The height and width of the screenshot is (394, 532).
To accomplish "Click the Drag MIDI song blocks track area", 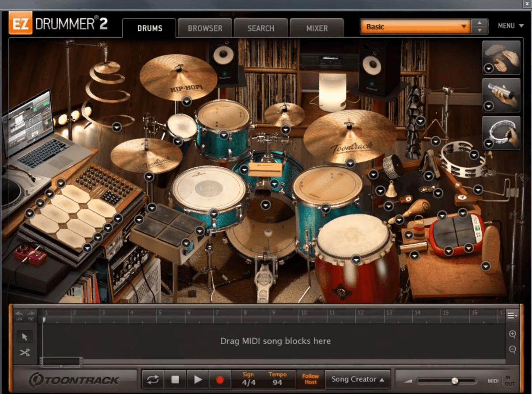I will [x=275, y=341].
